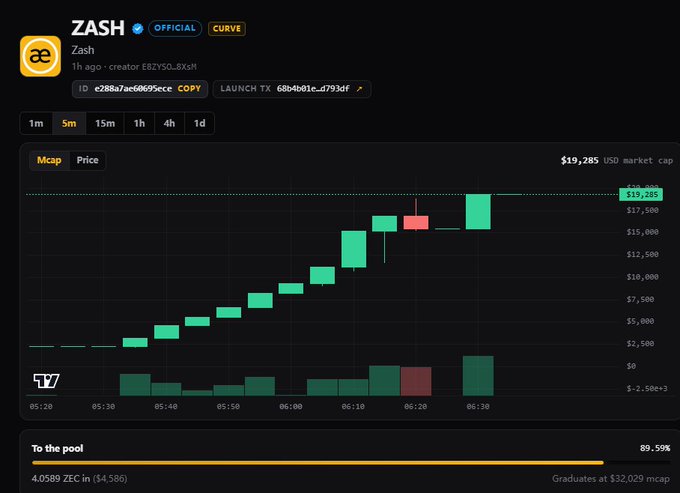Click the TradingView logo on chart
The width and height of the screenshot is (680, 493).
tap(46, 380)
